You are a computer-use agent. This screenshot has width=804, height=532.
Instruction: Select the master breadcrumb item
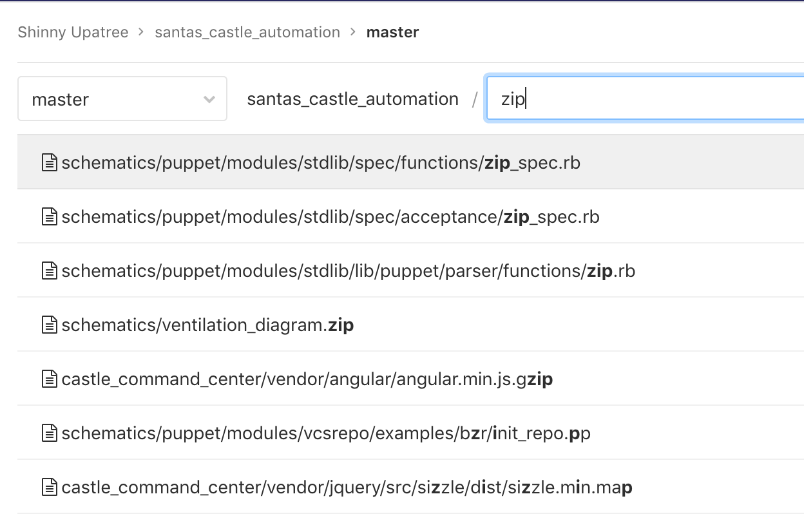tap(392, 32)
